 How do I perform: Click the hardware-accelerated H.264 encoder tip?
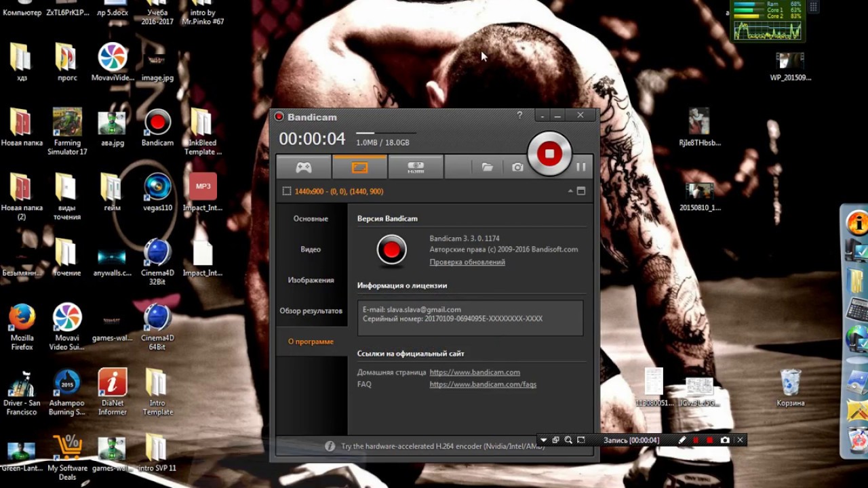click(443, 447)
